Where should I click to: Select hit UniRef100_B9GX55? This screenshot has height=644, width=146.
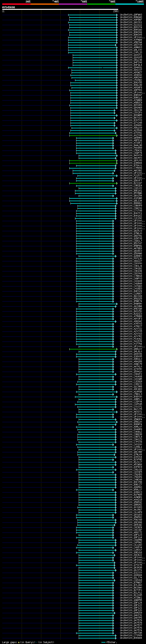[x=131, y=82]
